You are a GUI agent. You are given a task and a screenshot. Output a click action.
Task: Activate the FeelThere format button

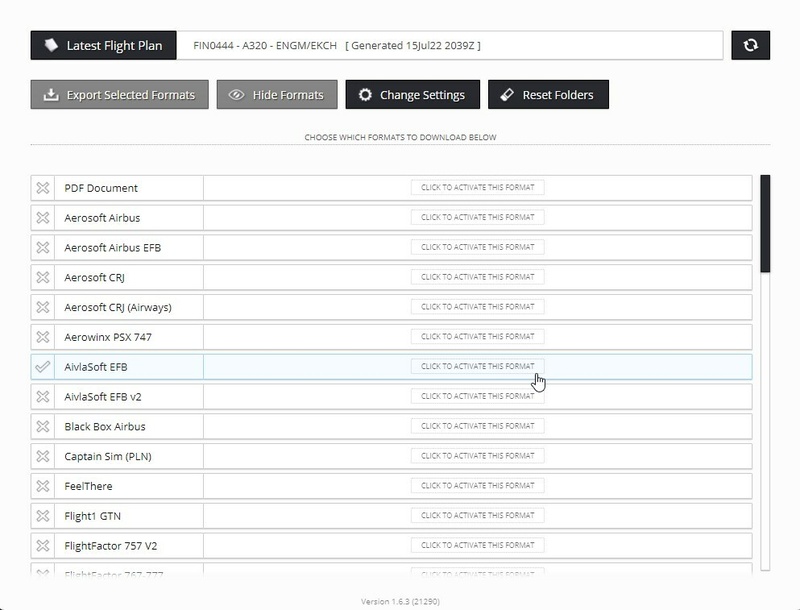coord(478,486)
